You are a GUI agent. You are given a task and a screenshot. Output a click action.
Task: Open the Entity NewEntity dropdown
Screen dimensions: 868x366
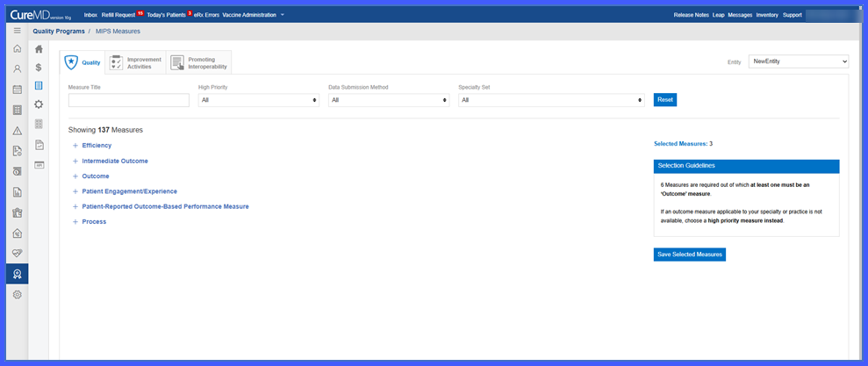pyautogui.click(x=799, y=61)
